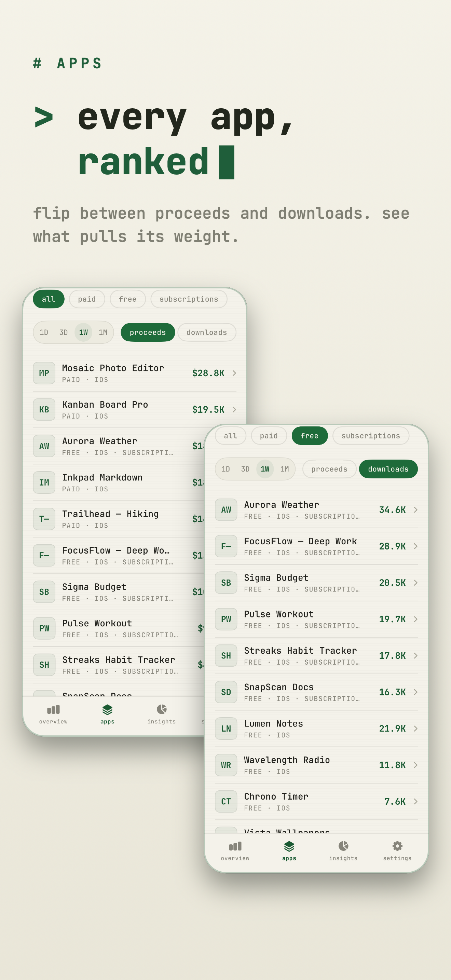The image size is (451, 980).
Task: Expand Pulse Workout 19.7K row chevron
Action: click(415, 620)
